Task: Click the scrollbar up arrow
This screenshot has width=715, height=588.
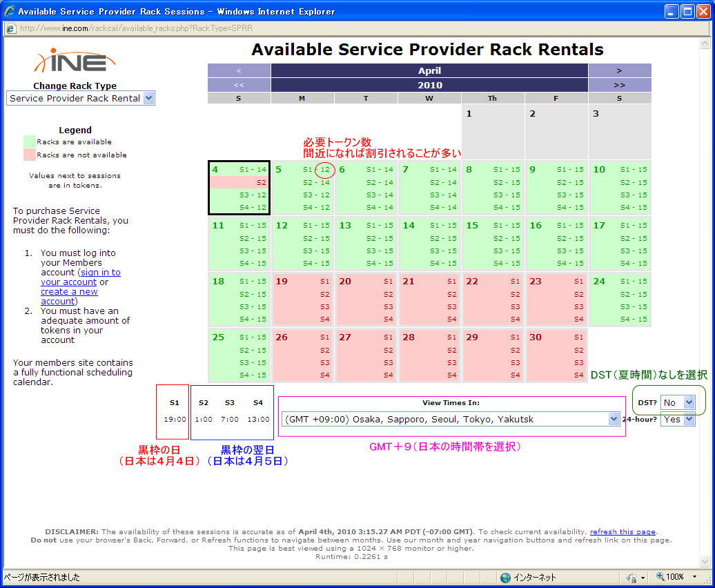Action: (x=705, y=43)
